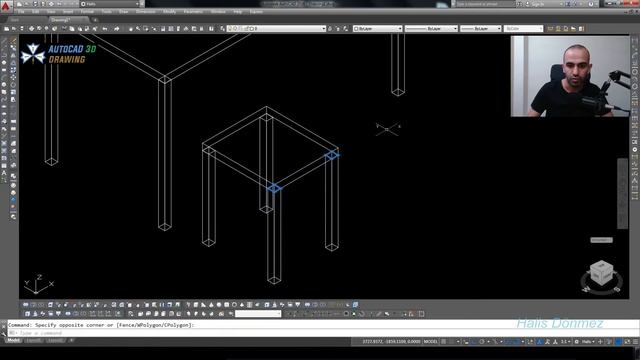Click the Pan hand icon
Image resolution: width=640 pixels, height=360 pixels.
coord(131,29)
